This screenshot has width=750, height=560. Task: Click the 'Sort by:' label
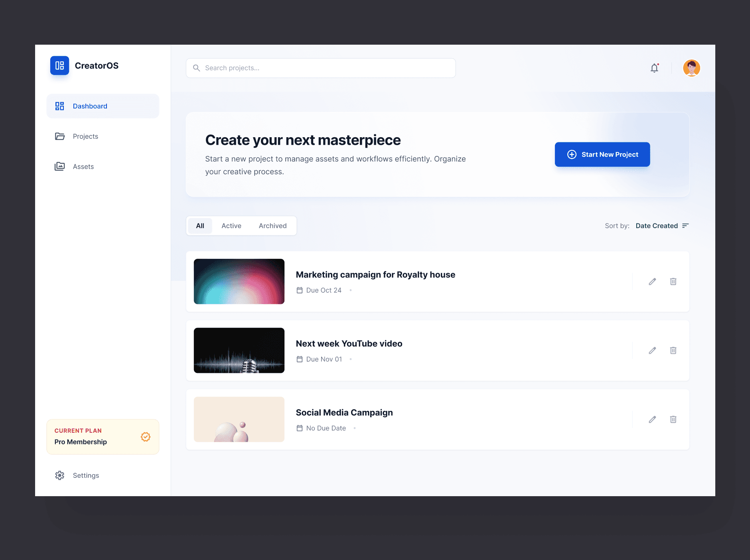click(x=617, y=226)
